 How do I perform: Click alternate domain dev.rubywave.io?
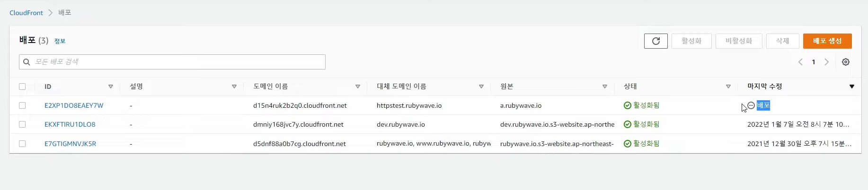pyautogui.click(x=401, y=124)
